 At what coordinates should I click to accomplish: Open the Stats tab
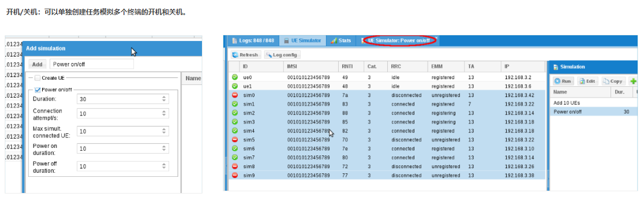coord(341,40)
